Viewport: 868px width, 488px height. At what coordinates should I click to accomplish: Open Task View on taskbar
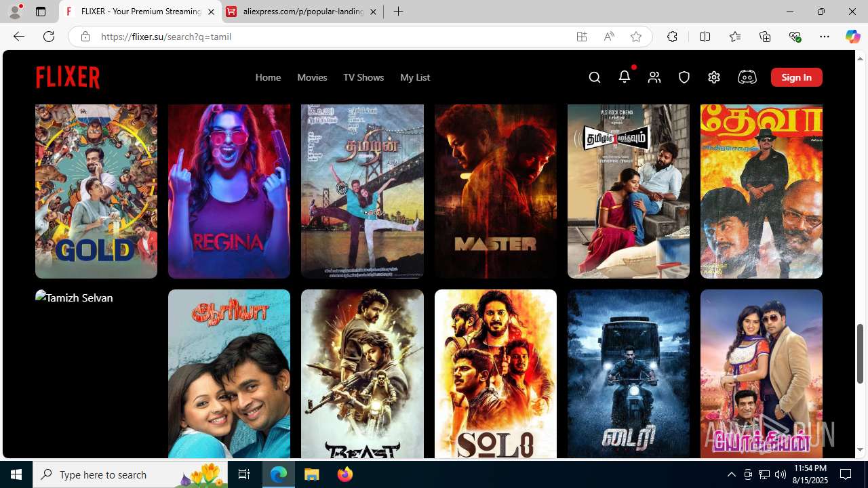244,474
